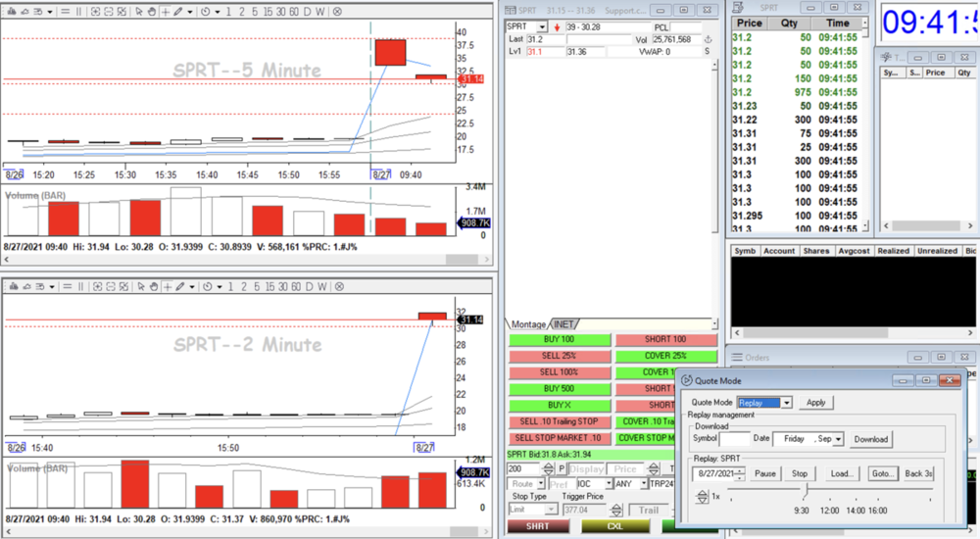Viewport: 980px width, 539px height.
Task: Open draw tool dropdown arrow in 5 Minute chart toolbar
Action: click(189, 12)
